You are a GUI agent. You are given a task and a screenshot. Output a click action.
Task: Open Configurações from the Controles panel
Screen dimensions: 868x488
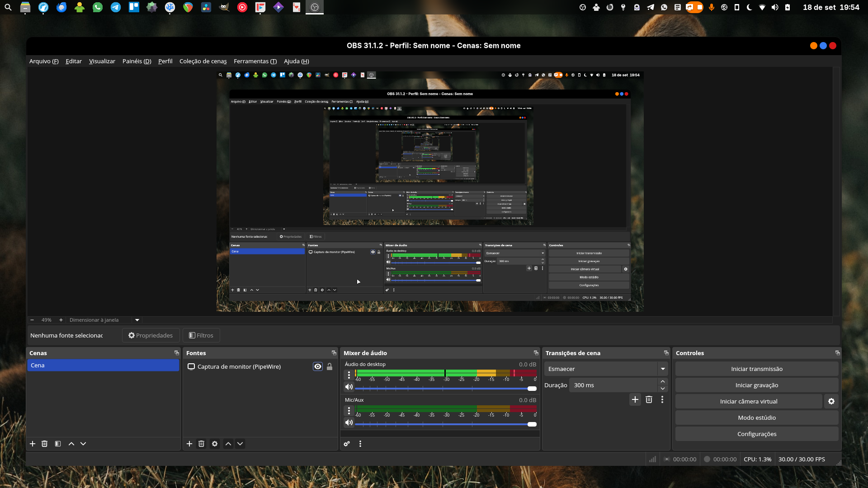756,433
